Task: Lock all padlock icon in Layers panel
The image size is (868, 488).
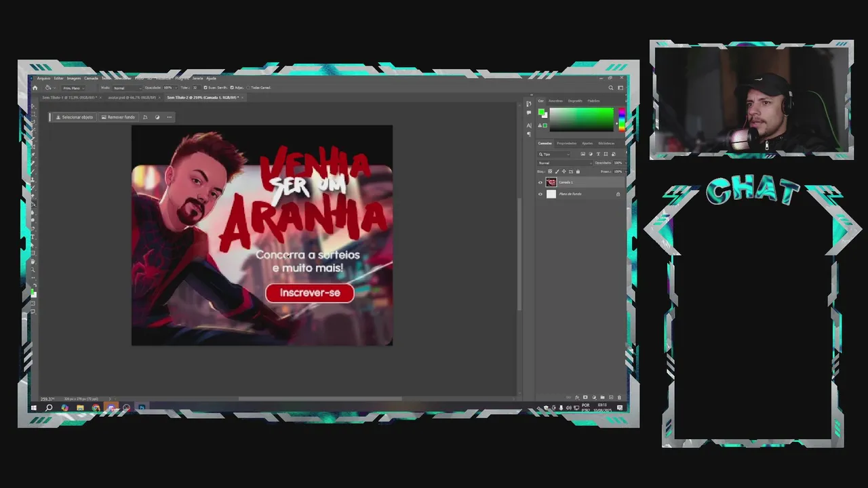Action: point(578,171)
